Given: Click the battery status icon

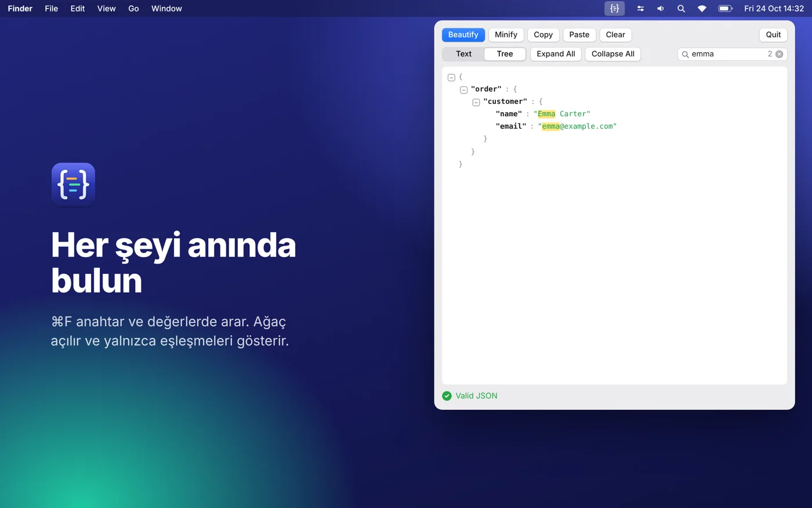Looking at the screenshot, I should [x=726, y=9].
